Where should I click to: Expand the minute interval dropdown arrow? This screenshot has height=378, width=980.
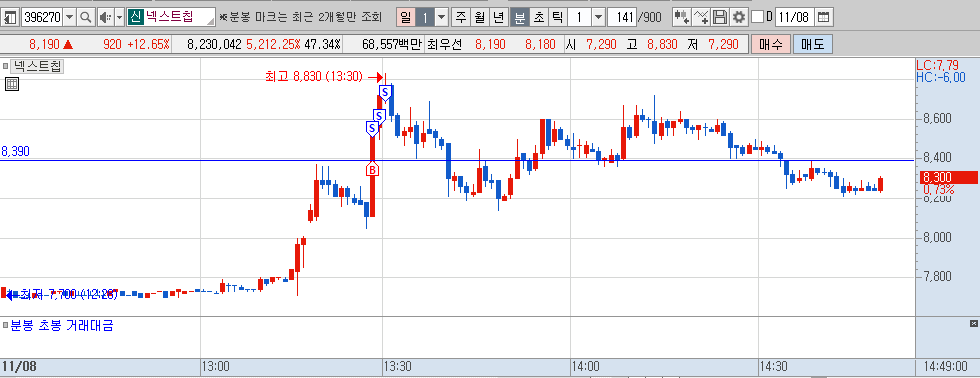click(598, 17)
